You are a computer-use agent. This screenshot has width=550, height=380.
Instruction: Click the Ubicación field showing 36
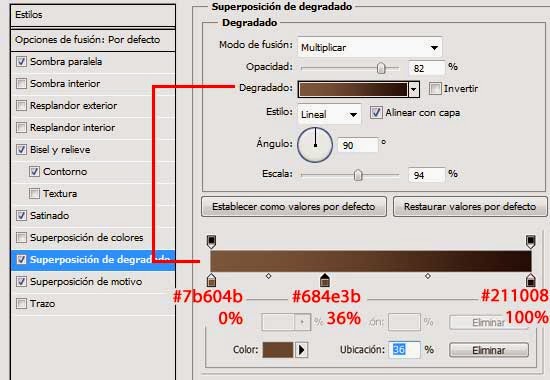[x=404, y=349]
